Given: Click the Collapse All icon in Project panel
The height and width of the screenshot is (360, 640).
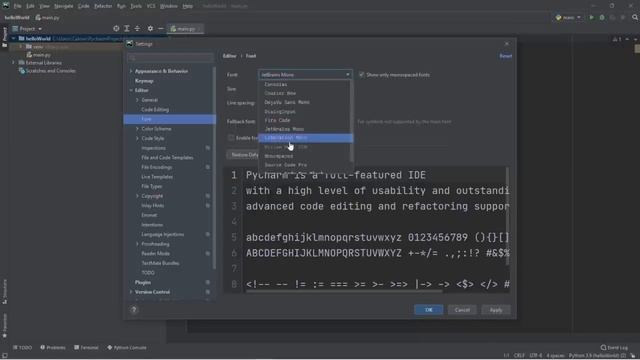Looking at the screenshot, I should tap(138, 29).
